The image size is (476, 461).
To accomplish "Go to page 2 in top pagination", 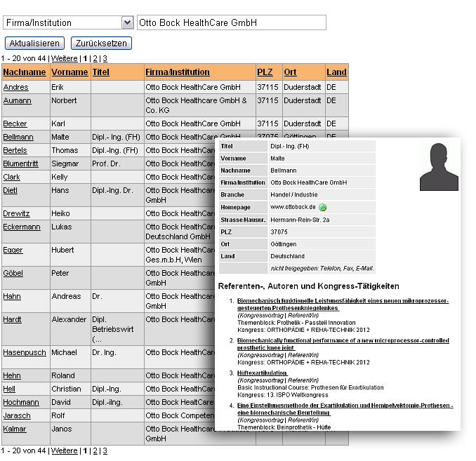I will 95,58.
